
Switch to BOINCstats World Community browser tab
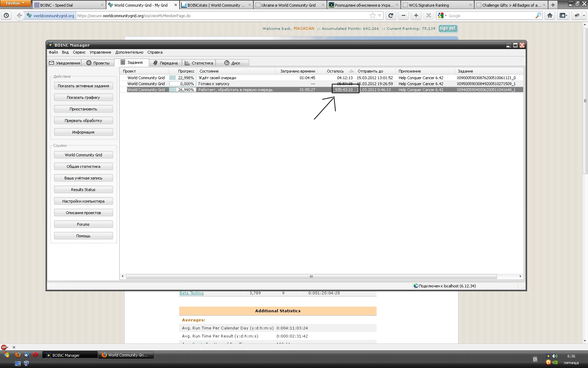(x=216, y=5)
